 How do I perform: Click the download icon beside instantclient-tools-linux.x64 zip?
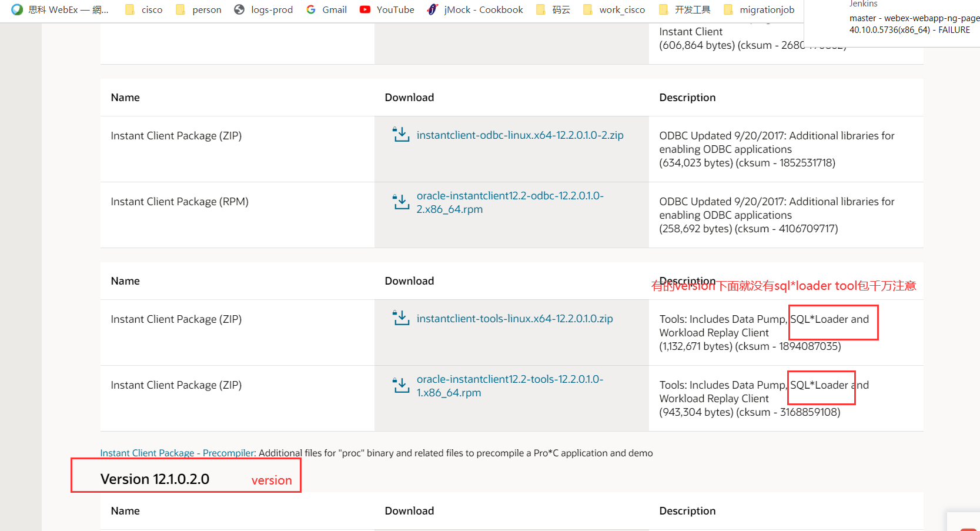point(401,318)
